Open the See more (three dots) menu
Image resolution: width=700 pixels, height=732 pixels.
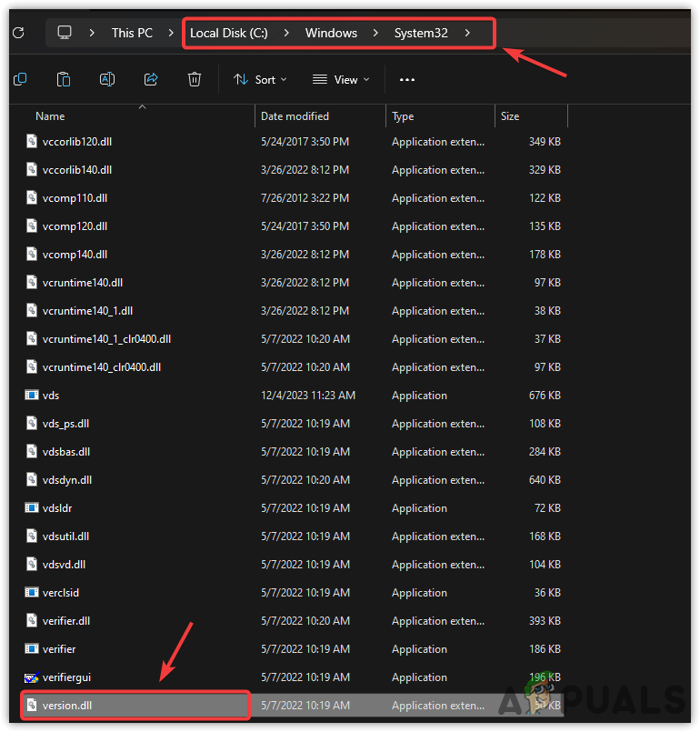[407, 79]
